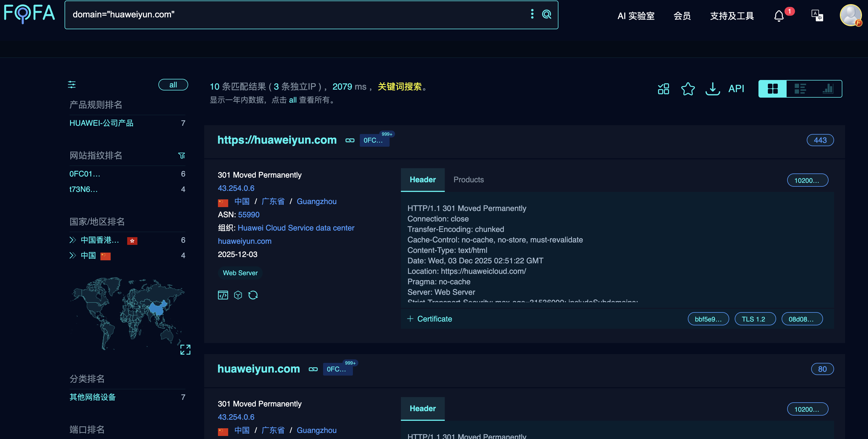
Task: Click the search magnifier icon in query box
Action: tap(546, 14)
